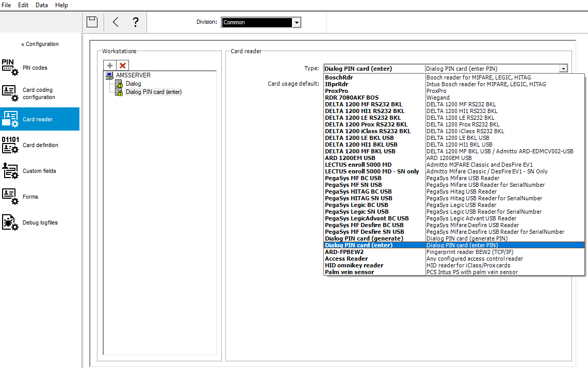Click the Back arrow icon
This screenshot has width=588, height=368.
click(116, 22)
